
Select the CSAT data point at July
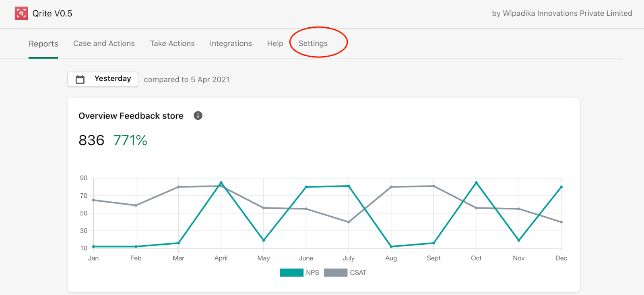pyautogui.click(x=349, y=222)
